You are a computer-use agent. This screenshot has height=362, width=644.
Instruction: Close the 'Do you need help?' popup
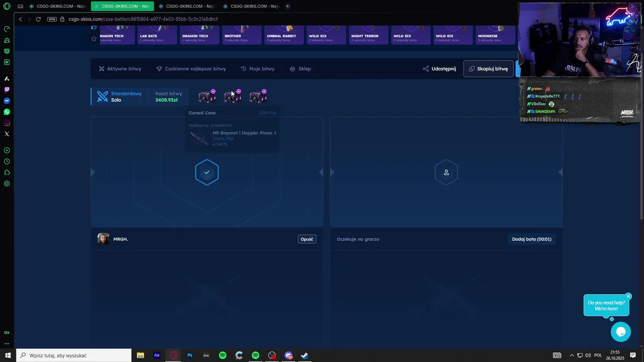click(628, 296)
